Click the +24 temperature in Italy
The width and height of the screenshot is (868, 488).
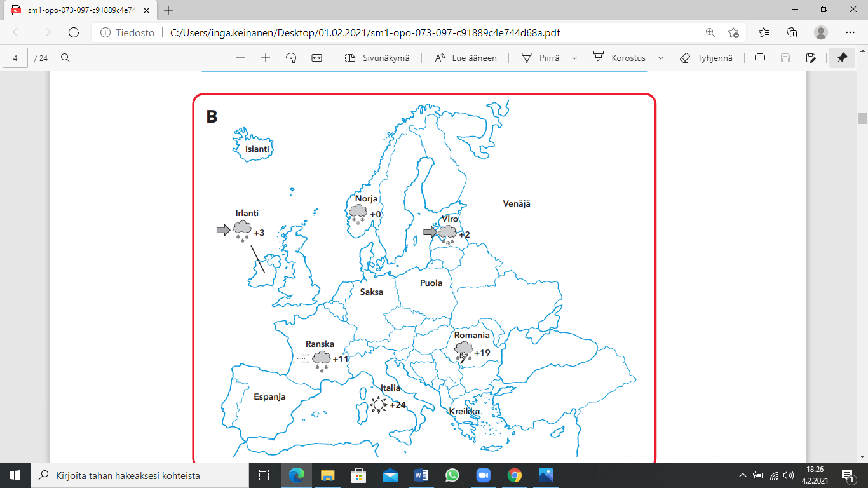point(398,405)
